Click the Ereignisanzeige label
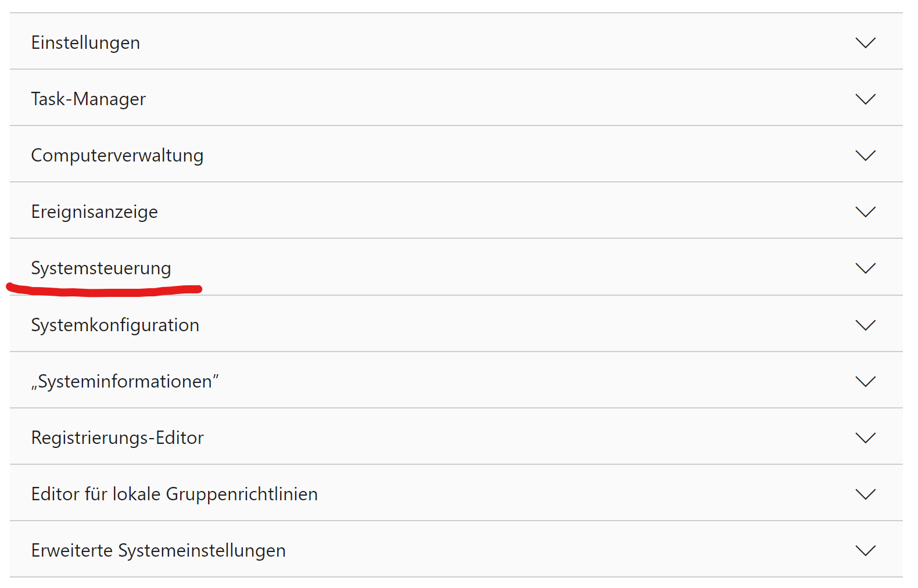Image resolution: width=918 pixels, height=588 pixels. [x=95, y=212]
